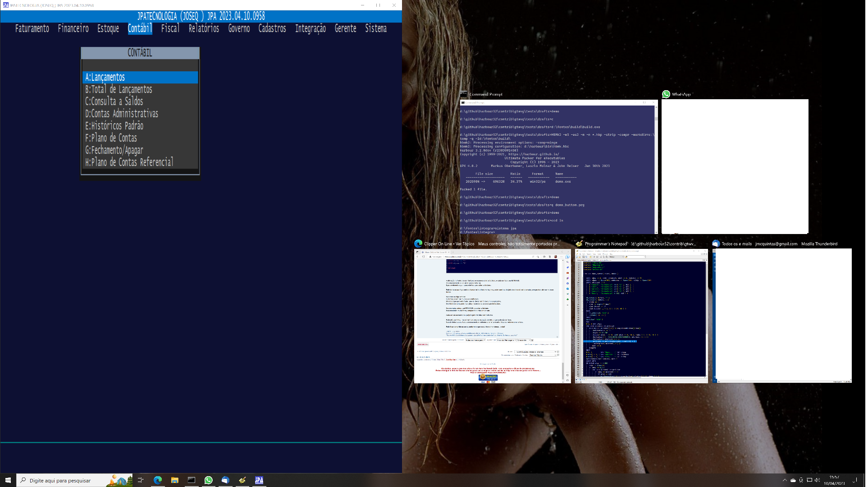Click the Windows Start button
The width and height of the screenshot is (868, 487).
tap(8, 480)
